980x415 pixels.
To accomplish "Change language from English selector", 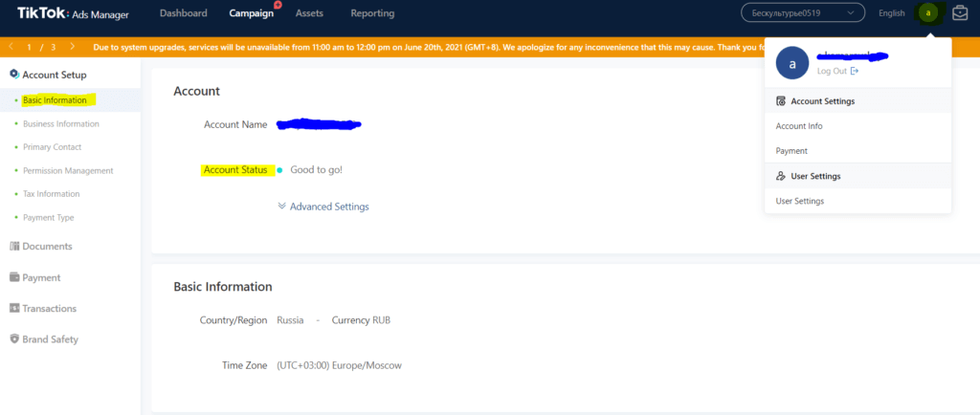I will tap(891, 13).
